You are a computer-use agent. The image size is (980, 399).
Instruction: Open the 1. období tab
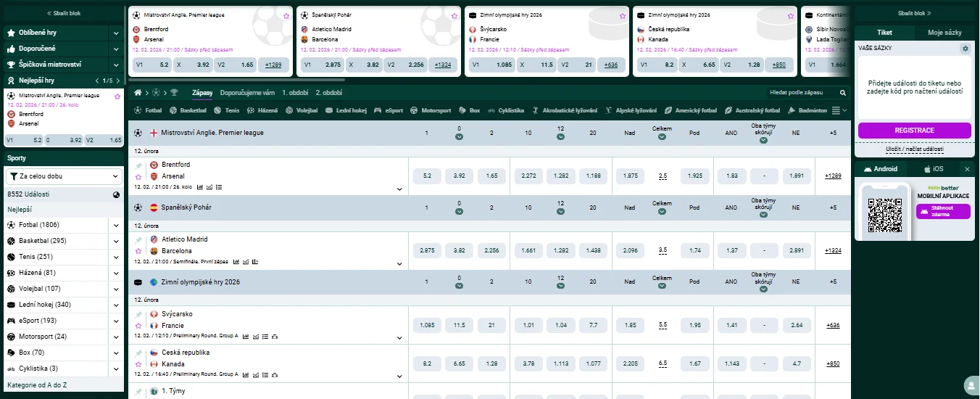click(295, 93)
